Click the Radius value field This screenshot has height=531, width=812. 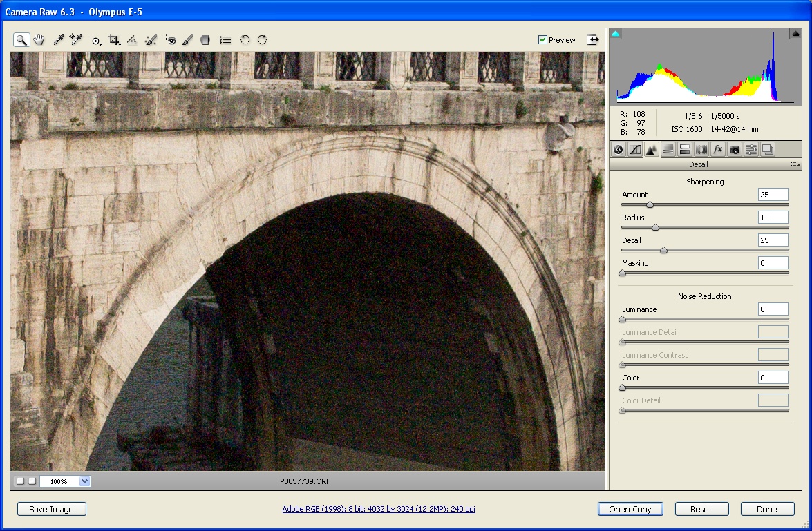(x=773, y=218)
